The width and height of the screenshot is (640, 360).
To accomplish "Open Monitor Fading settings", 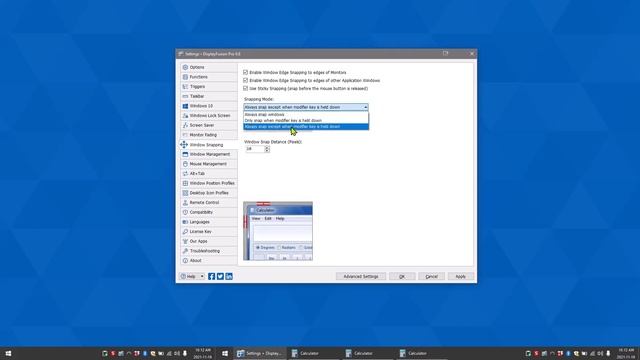I will (x=208, y=135).
